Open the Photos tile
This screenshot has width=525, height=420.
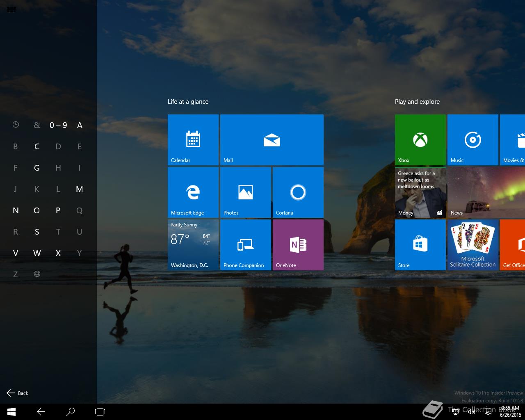coord(246,192)
